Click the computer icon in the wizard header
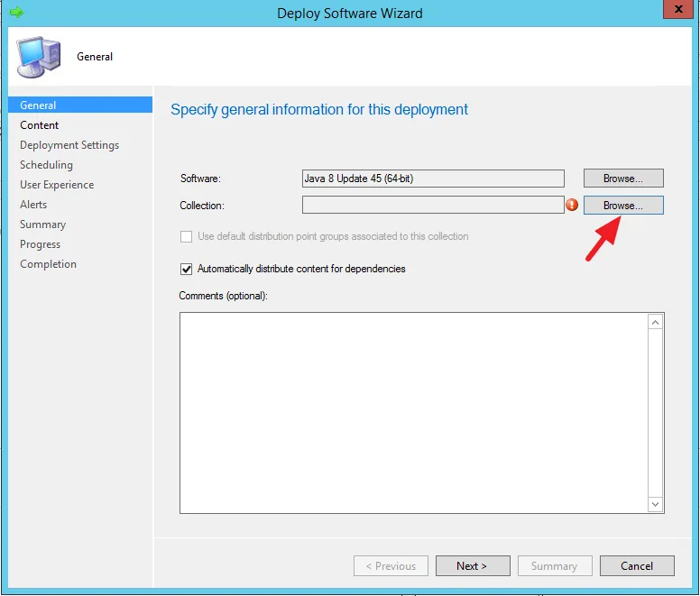Image resolution: width=700 pixels, height=596 pixels. tap(39, 57)
